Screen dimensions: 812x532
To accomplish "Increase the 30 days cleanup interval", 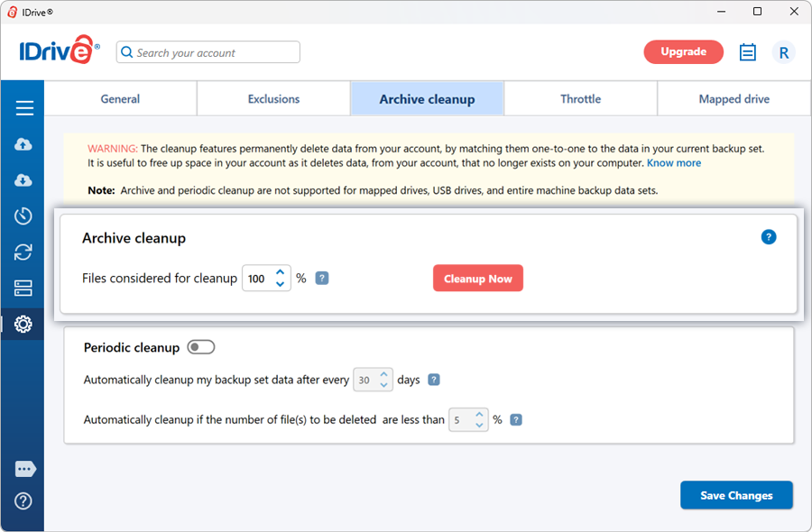I will point(383,373).
